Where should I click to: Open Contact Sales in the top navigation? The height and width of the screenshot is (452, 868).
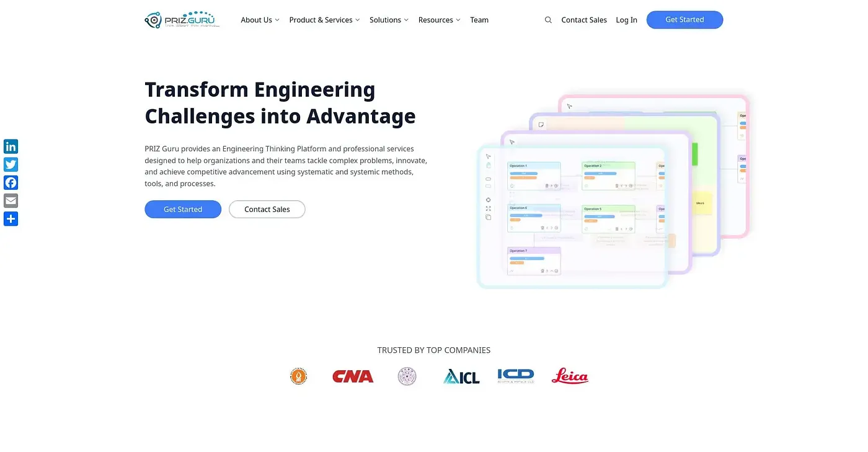pos(584,20)
